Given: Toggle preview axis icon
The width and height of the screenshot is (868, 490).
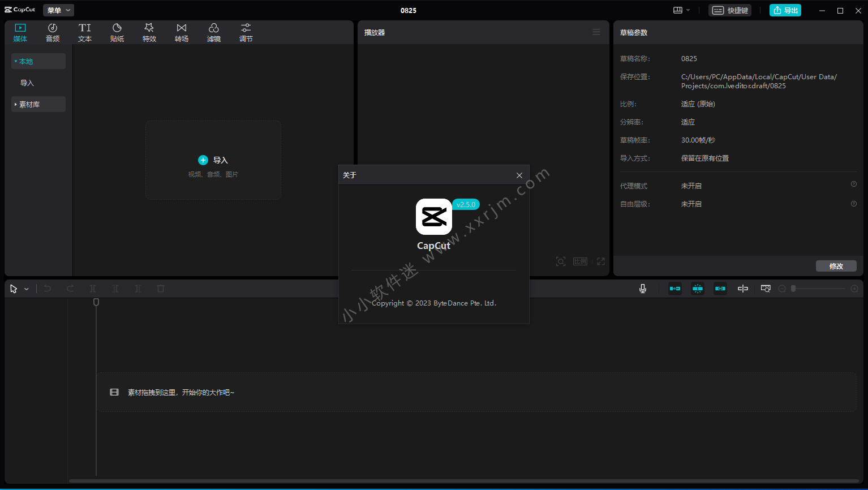Looking at the screenshot, I should click(743, 289).
